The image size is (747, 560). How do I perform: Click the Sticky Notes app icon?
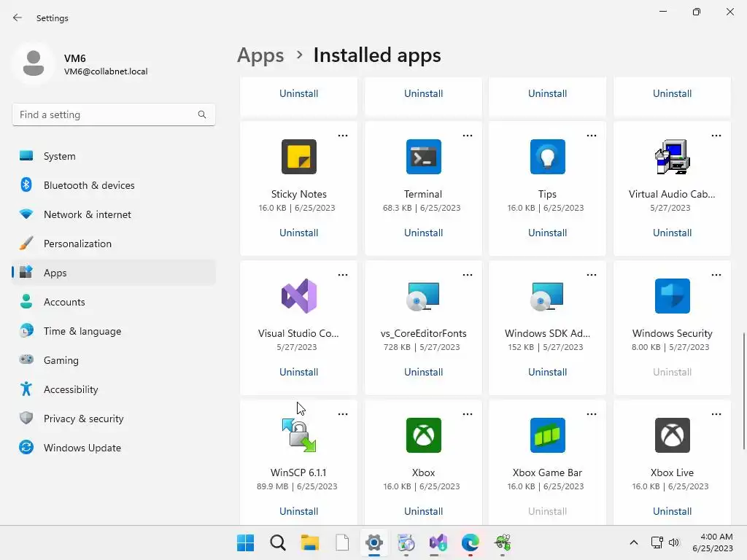tap(298, 157)
